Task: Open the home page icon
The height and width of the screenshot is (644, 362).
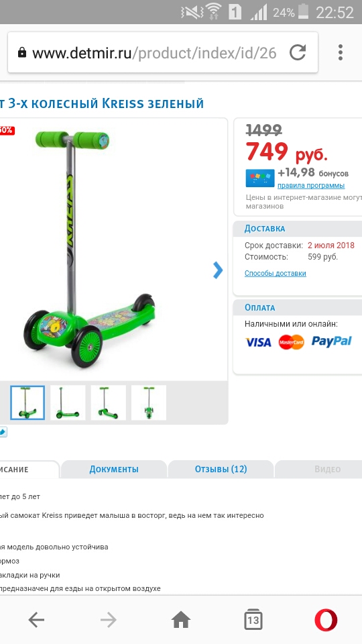Action: point(181,620)
